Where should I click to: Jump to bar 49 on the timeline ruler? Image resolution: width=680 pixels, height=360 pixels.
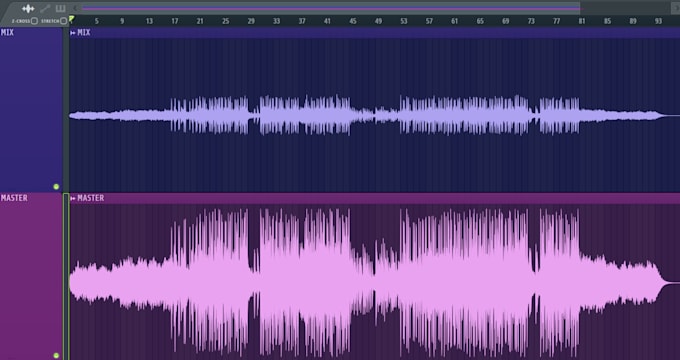378,21
